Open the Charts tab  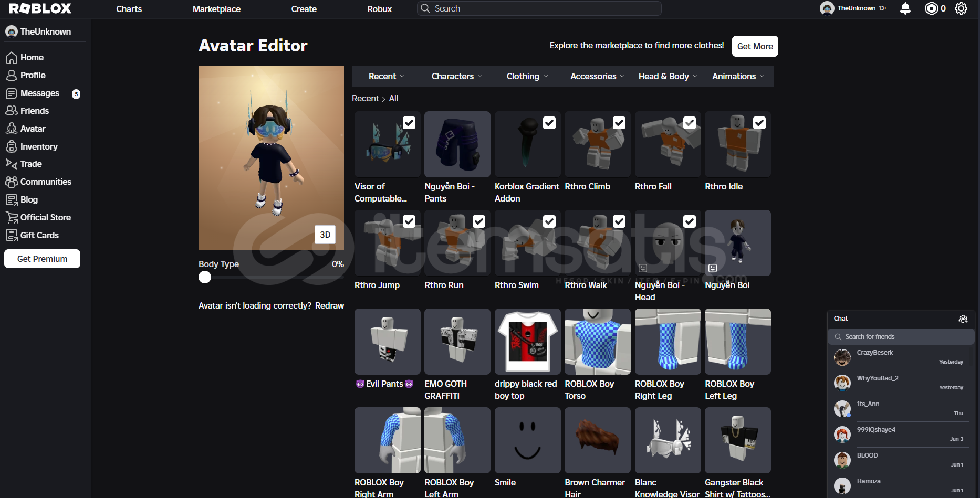point(129,9)
